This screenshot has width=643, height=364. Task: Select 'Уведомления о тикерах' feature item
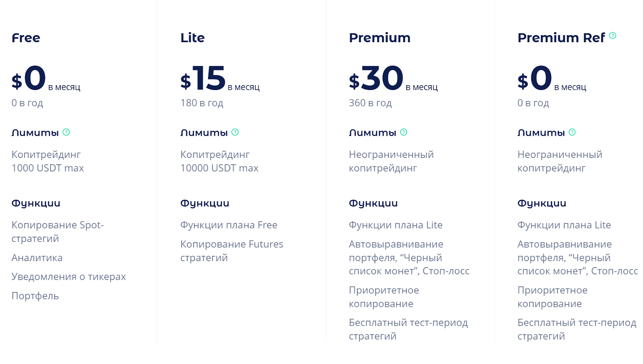[x=69, y=277]
